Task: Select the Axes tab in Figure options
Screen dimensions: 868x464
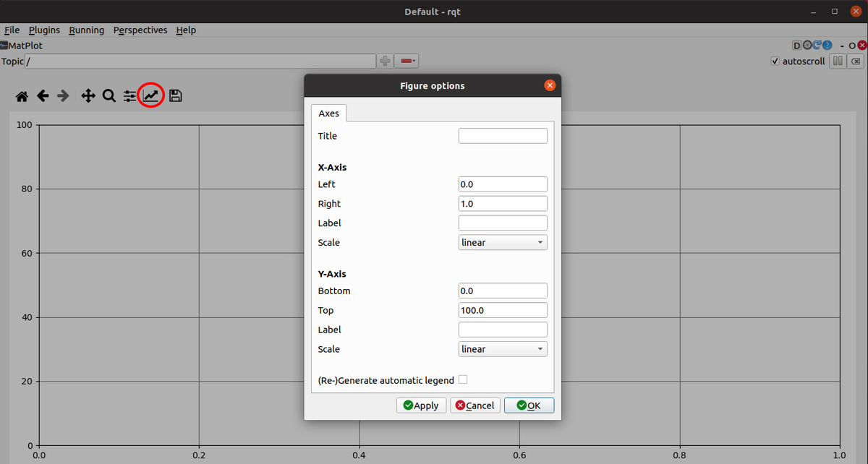Action: pos(329,113)
